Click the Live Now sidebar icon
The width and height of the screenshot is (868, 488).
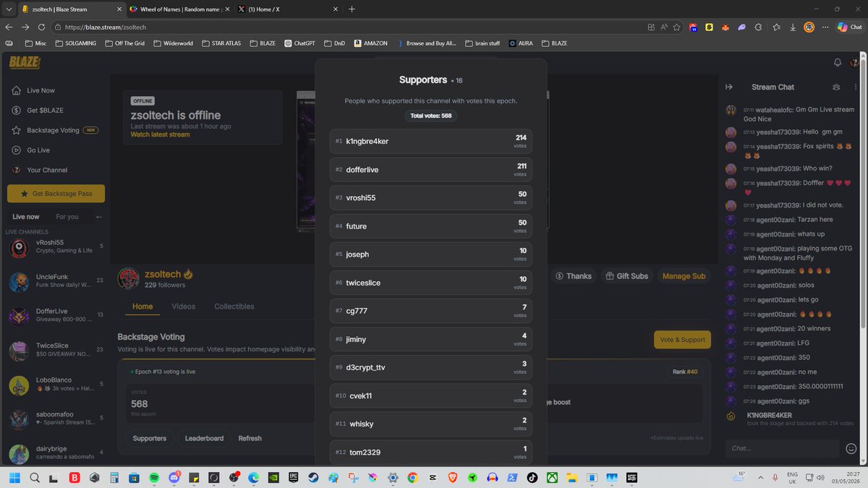tap(16, 90)
